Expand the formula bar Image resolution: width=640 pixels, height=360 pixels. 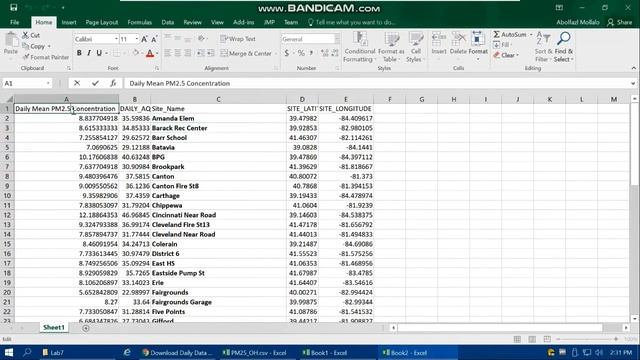633,83
